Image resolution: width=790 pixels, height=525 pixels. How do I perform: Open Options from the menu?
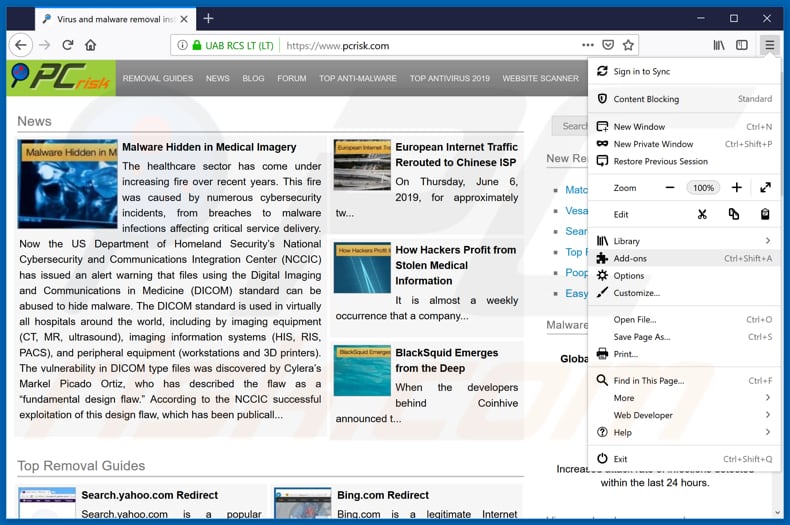[x=684, y=276]
